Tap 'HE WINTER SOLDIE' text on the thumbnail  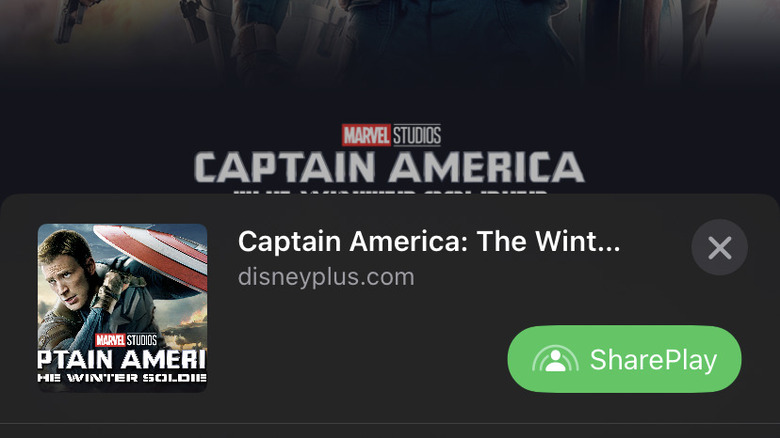coord(122,378)
